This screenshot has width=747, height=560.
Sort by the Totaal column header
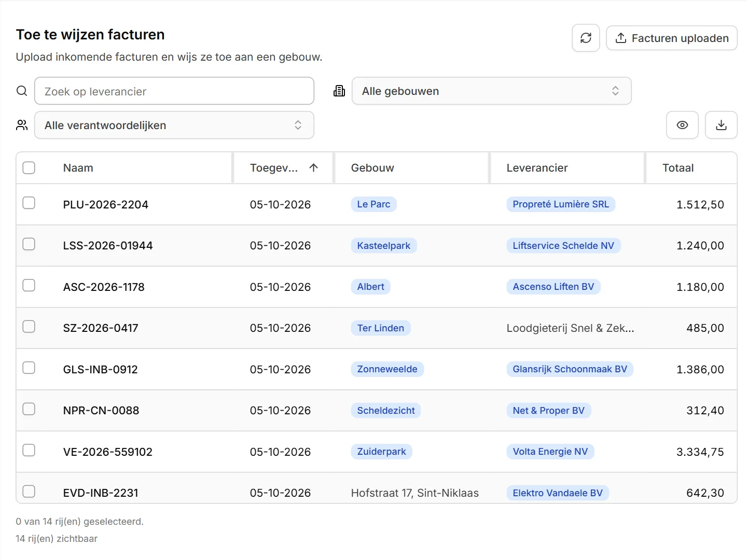(678, 167)
